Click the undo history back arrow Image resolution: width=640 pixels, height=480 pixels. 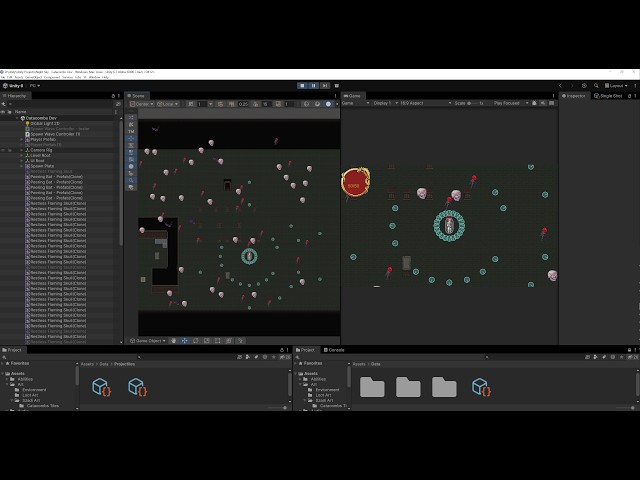[560, 86]
